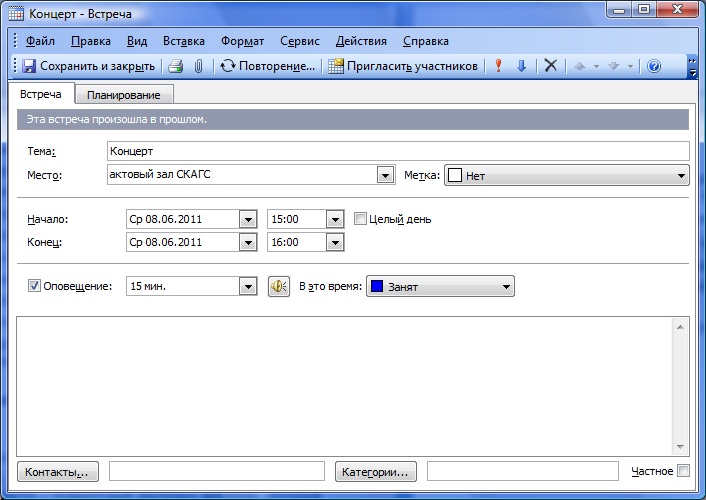This screenshot has width=706, height=500.
Task: Click the end time 16:00 field
Action: pos(297,242)
